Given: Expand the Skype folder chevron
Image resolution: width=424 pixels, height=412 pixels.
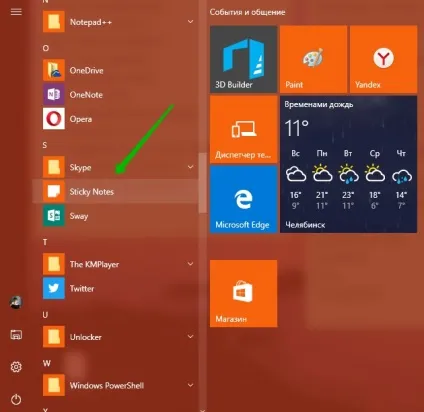Looking at the screenshot, I should click(190, 167).
